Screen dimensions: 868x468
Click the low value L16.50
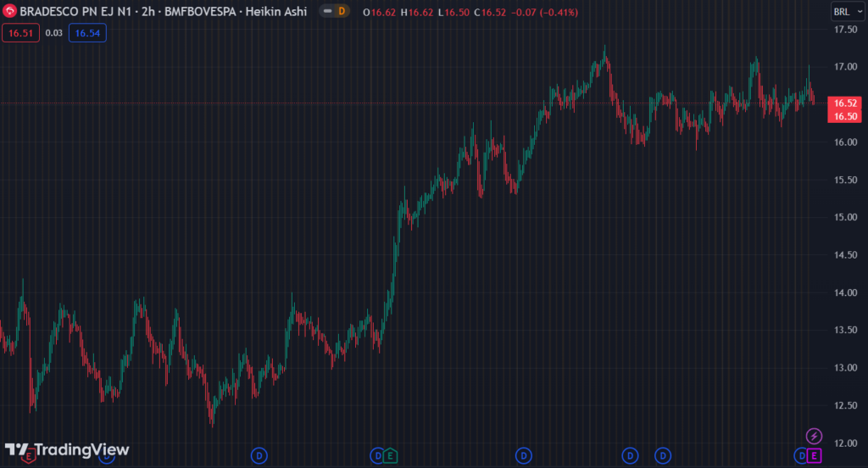tap(453, 12)
